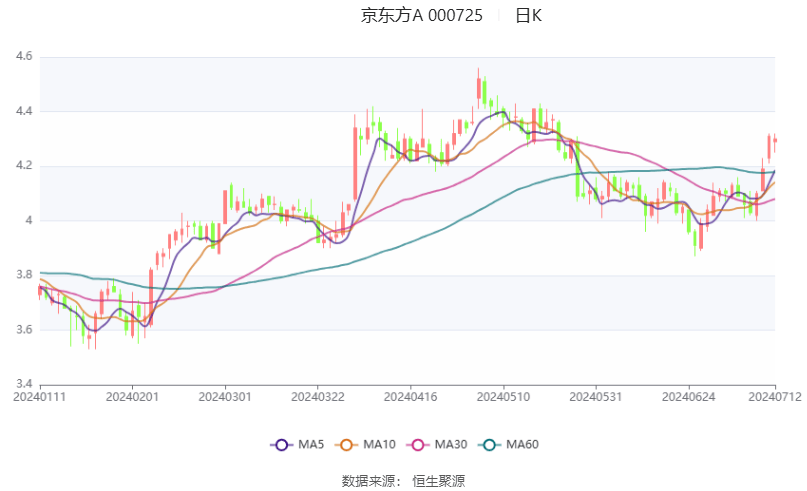Select the 日K label in the title
The width and height of the screenshot is (807, 491).
(x=528, y=15)
